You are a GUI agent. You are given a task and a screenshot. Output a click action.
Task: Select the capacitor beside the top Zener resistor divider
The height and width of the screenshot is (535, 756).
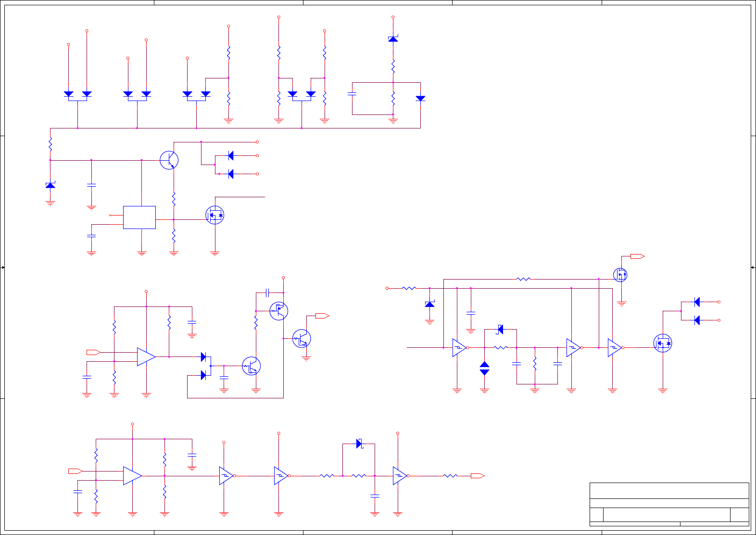coord(352,94)
